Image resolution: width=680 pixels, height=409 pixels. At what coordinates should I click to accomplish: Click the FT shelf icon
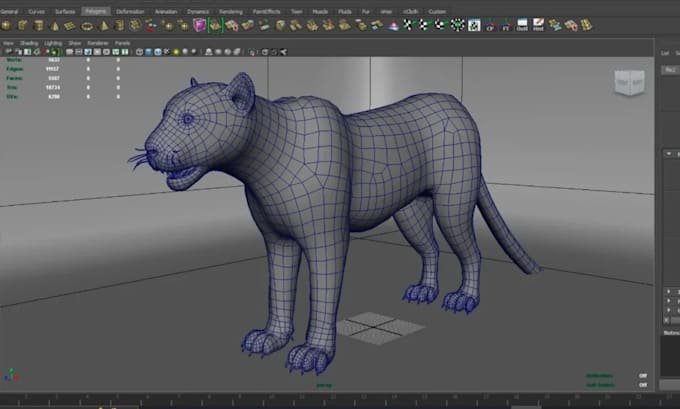click(506, 25)
